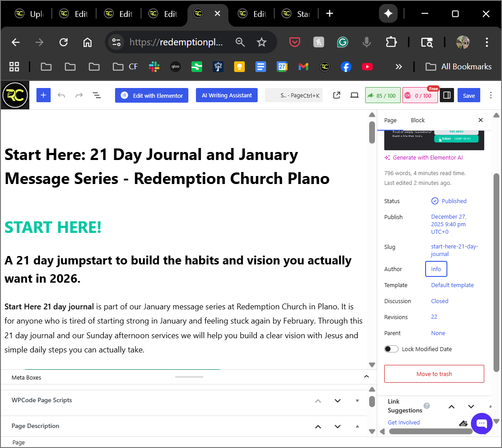Toggle the settings sidebar panel icon
The height and width of the screenshot is (448, 502).
(x=447, y=95)
